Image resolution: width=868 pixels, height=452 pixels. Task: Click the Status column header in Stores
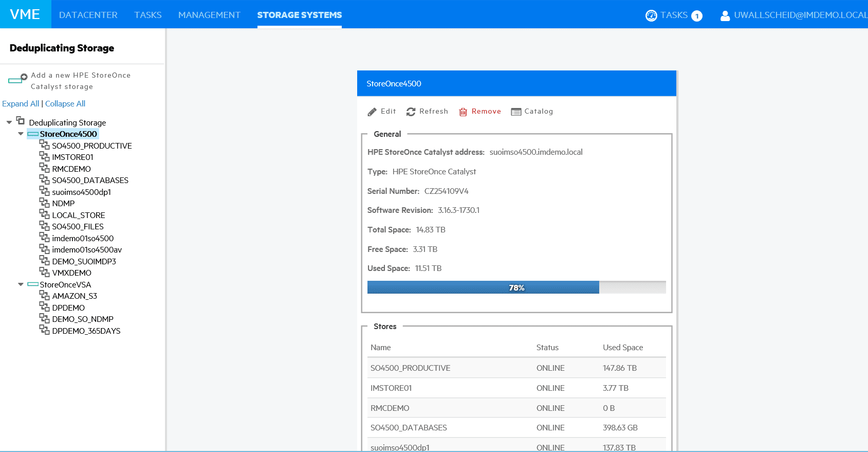click(x=547, y=347)
